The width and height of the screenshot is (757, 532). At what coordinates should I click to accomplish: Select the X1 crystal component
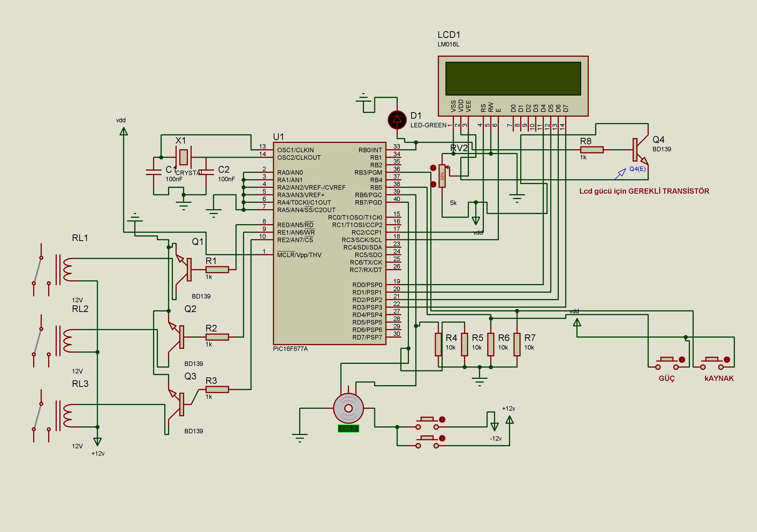[183, 157]
